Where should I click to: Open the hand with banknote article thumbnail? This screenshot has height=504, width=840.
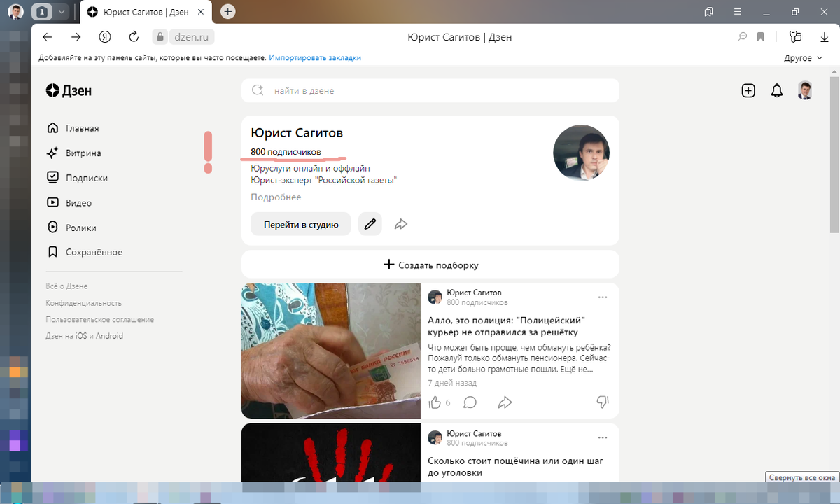coord(331,351)
